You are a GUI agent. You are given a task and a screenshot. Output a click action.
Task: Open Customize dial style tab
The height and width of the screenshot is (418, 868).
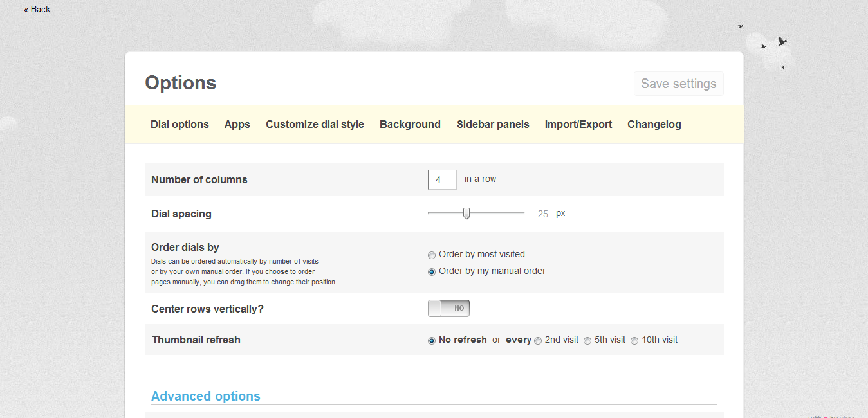pyautogui.click(x=315, y=124)
